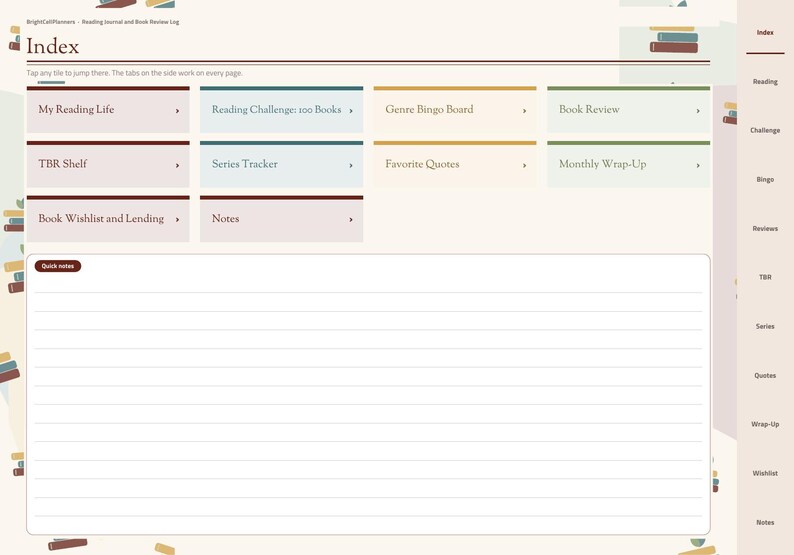The height and width of the screenshot is (555, 794).
Task: Click the chevron on Monthly Wrap-Up tile
Action: 698,165
